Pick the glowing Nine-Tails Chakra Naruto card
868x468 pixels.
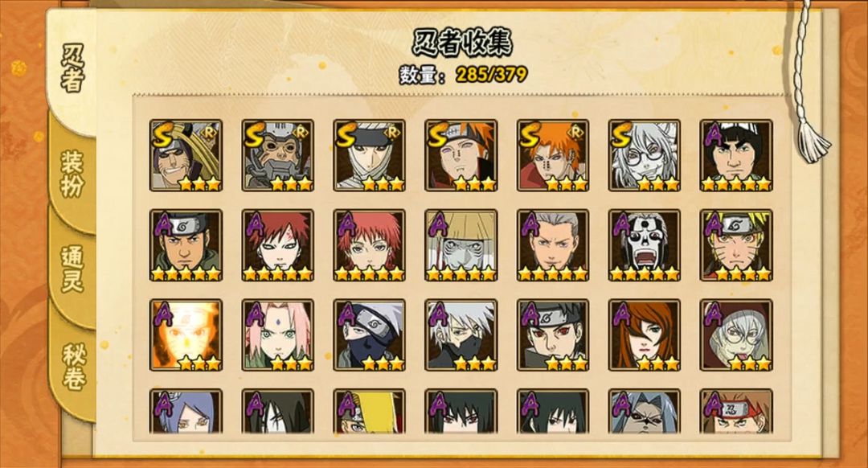[186, 335]
